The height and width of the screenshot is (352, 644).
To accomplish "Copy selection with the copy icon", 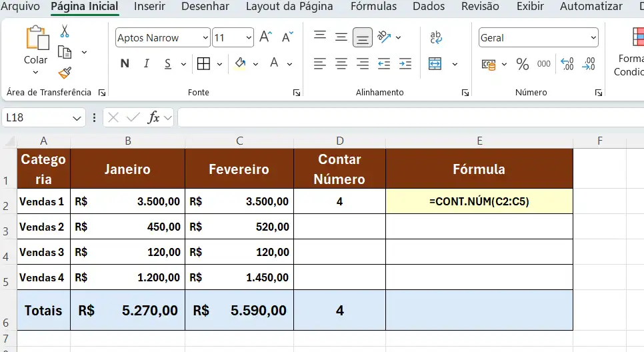I will (x=65, y=52).
